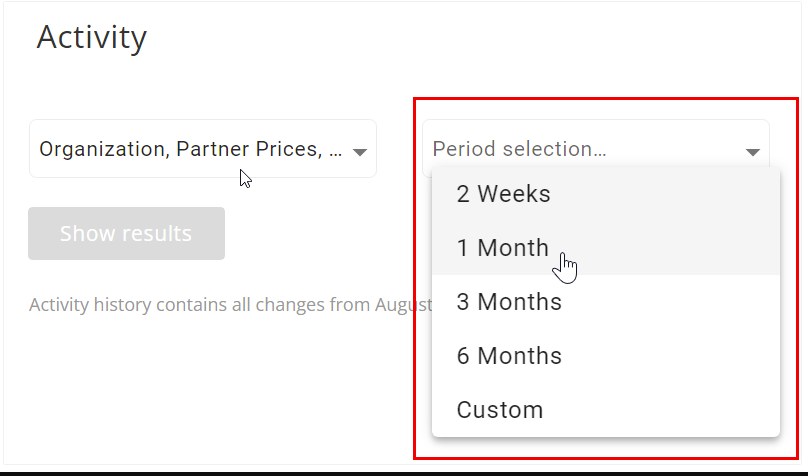Click the Organization, Partner Prices text
This screenshot has height=476, width=808.
[x=191, y=149]
